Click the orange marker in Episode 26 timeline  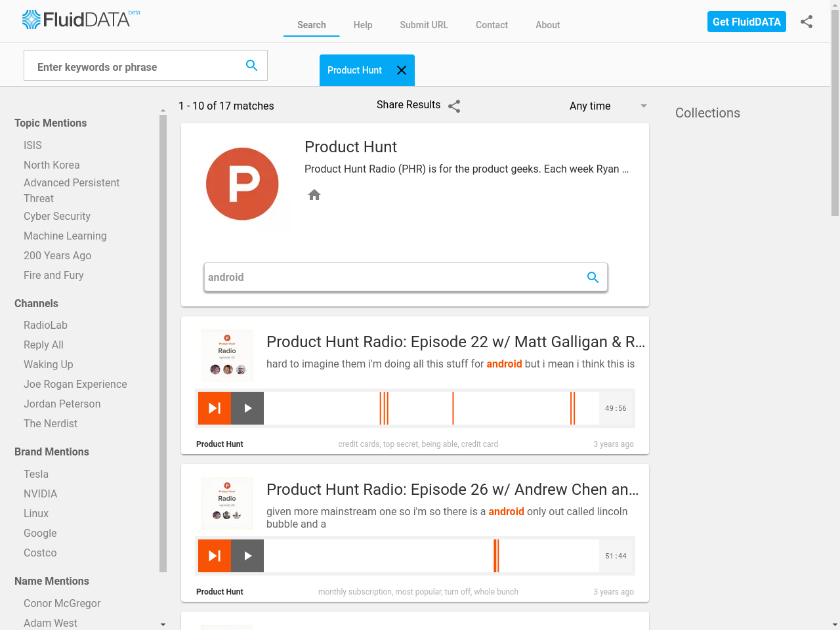pyautogui.click(x=496, y=556)
